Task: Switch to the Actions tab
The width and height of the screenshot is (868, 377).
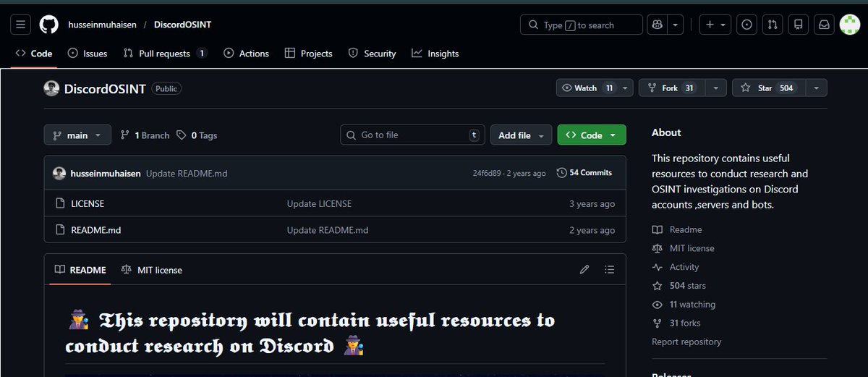Action: pos(246,54)
